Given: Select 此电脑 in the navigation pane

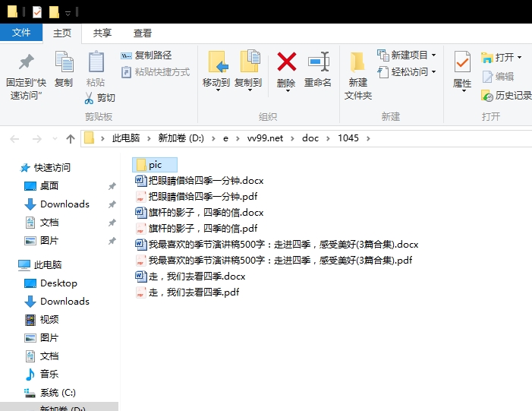Looking at the screenshot, I should tap(39, 265).
